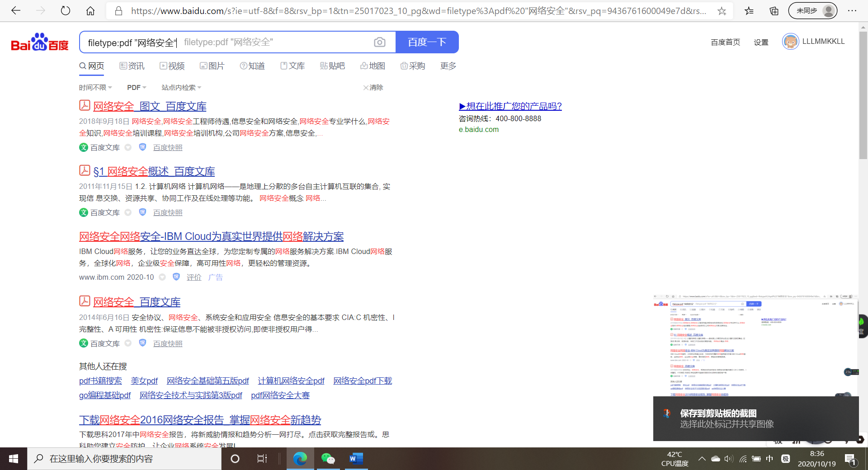This screenshot has height=470, width=868.
Task: Switch to the 采购 tab
Action: click(413, 66)
